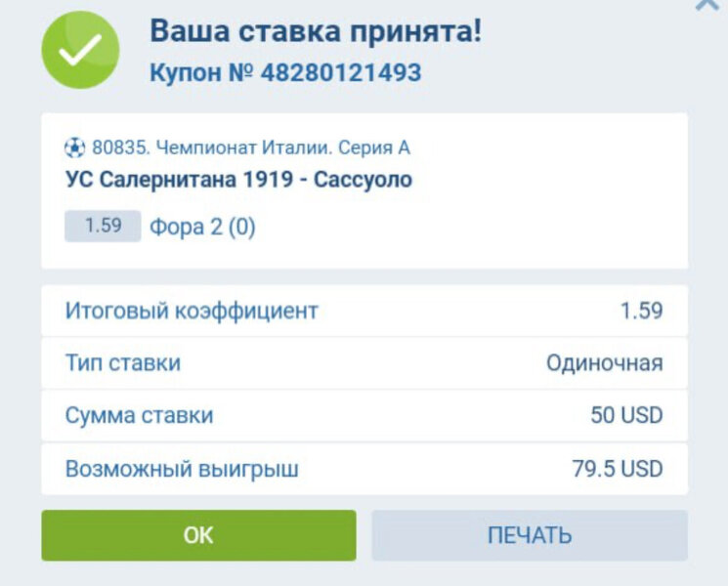Viewport: 728px width, 586px height.
Task: Click the event number 80835
Action: point(116,148)
